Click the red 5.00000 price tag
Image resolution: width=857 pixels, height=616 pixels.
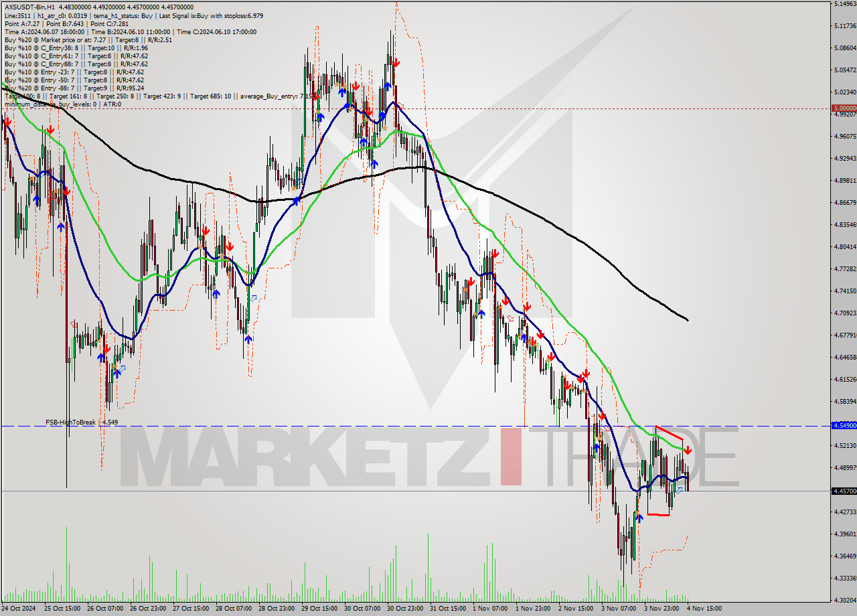844,108
